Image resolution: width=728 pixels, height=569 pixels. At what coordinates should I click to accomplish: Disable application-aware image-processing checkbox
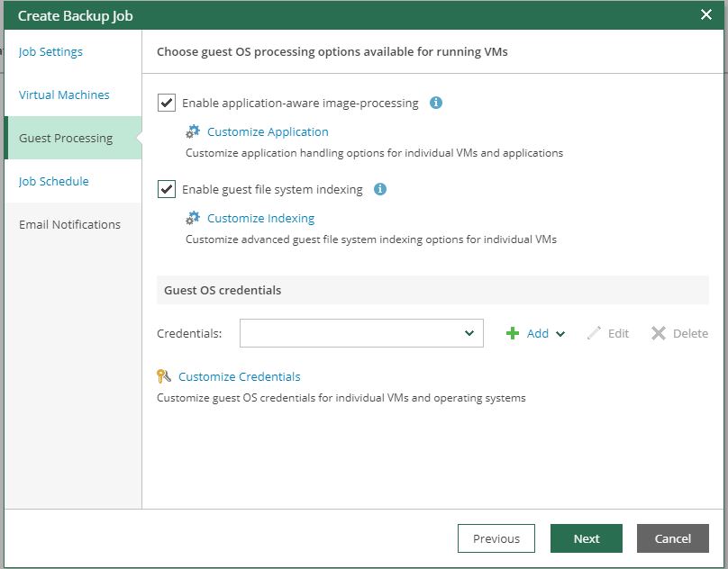tap(167, 103)
